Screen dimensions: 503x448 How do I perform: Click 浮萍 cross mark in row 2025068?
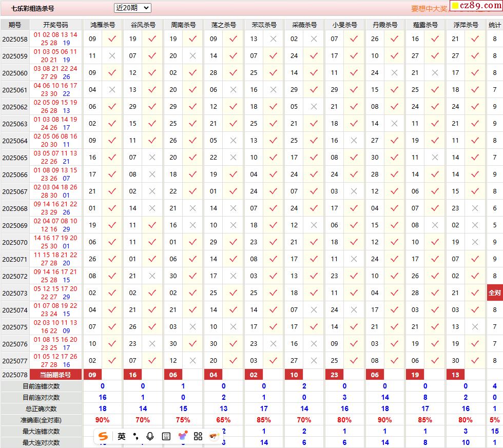[475, 208]
